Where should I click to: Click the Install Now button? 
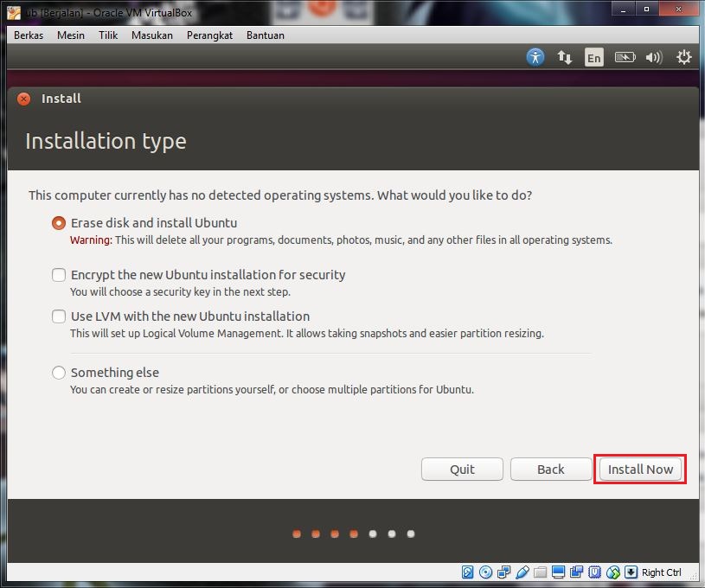pos(640,470)
